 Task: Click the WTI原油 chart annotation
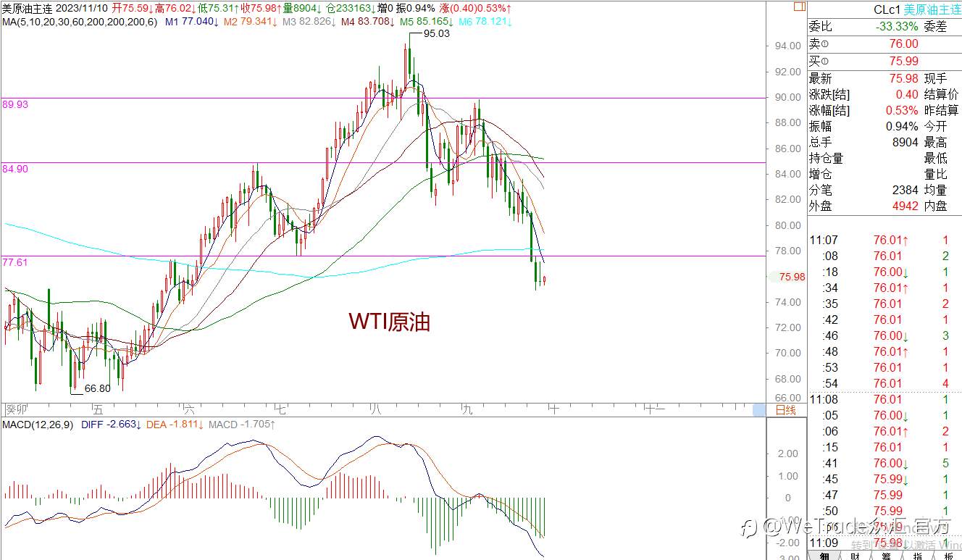390,321
